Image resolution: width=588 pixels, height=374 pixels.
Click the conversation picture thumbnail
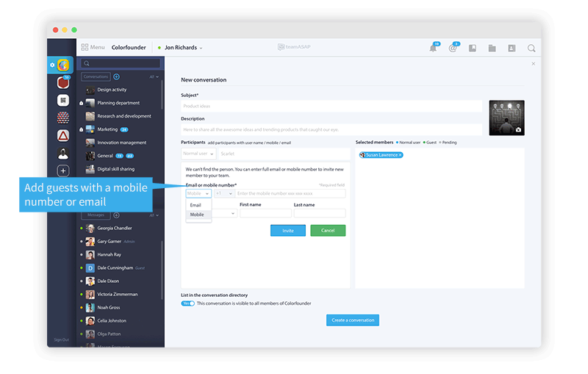[x=506, y=118]
